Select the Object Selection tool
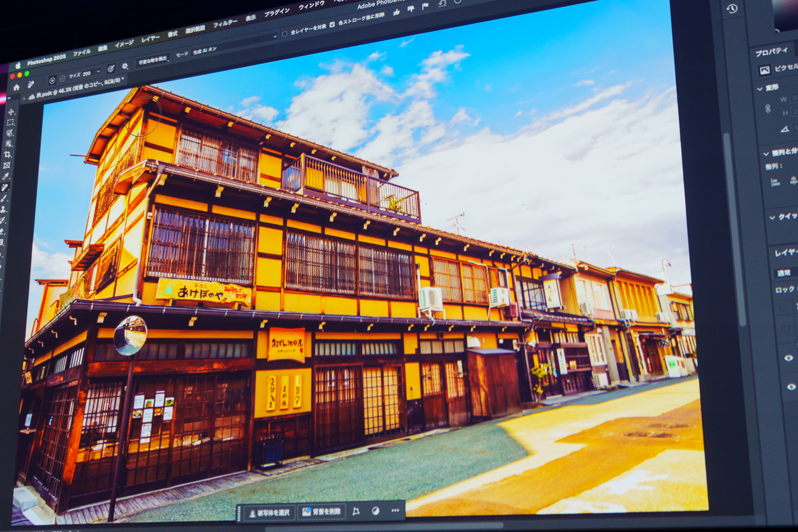This screenshot has height=532, width=798. (x=9, y=144)
